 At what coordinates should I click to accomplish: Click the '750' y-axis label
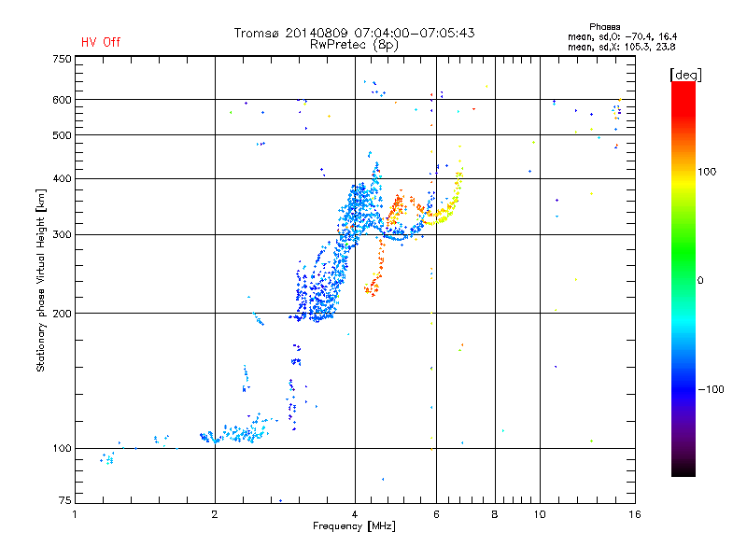pyautogui.click(x=62, y=59)
